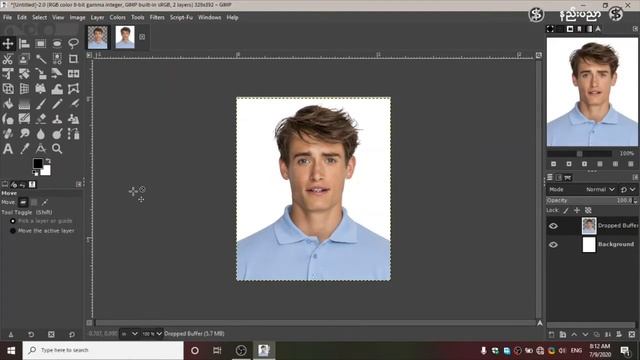
Task: Select the Bucket Fill tool
Action: pyautogui.click(x=8, y=104)
